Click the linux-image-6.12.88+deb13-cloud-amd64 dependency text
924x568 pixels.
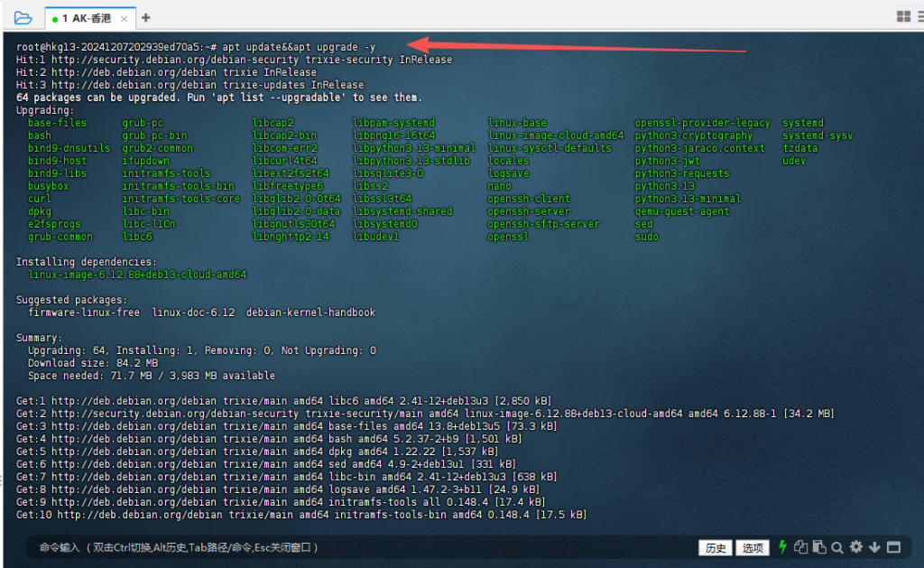point(137,275)
